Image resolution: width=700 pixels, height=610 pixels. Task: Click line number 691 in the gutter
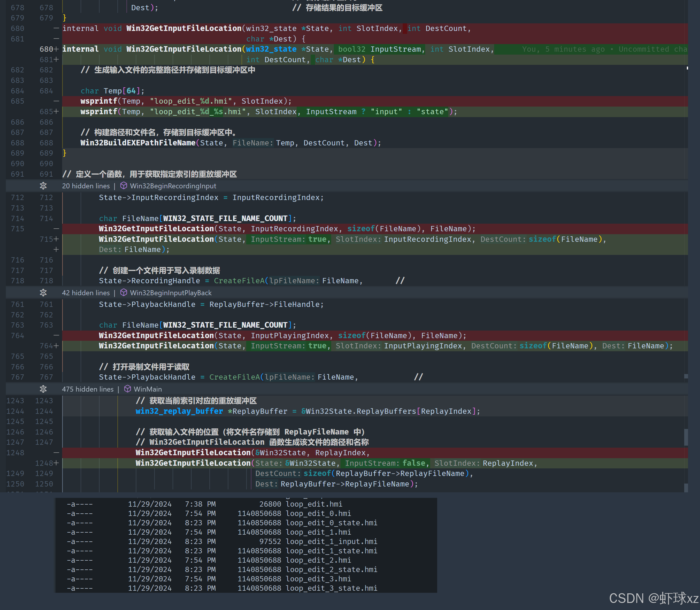(x=46, y=174)
